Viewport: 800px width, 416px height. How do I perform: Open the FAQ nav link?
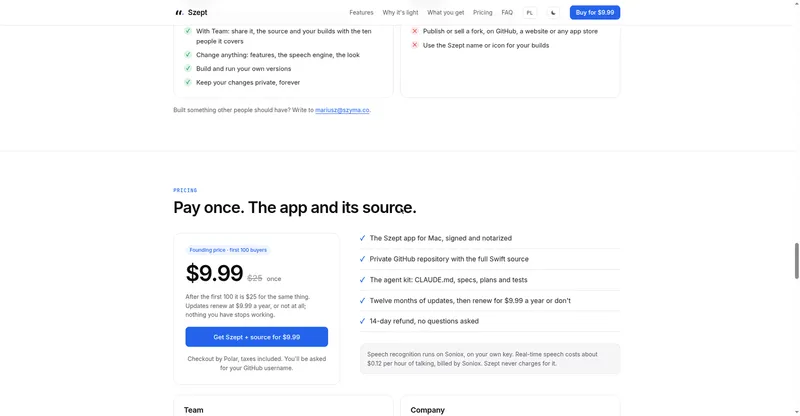(x=507, y=12)
